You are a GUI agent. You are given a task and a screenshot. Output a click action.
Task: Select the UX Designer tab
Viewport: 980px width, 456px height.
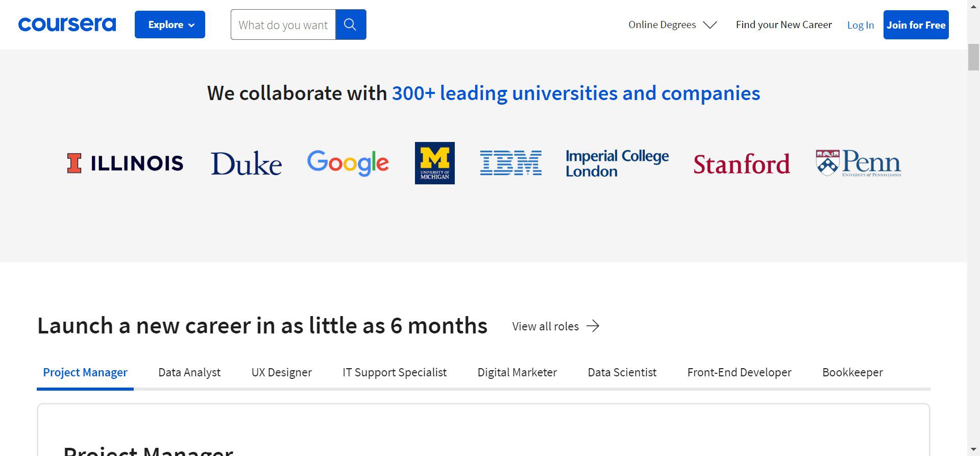click(281, 372)
